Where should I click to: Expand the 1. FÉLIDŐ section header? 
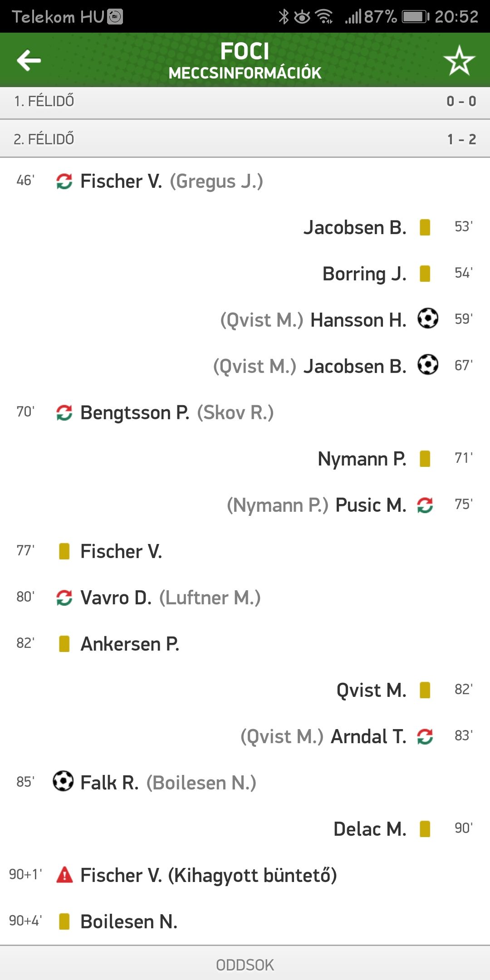coord(245,101)
